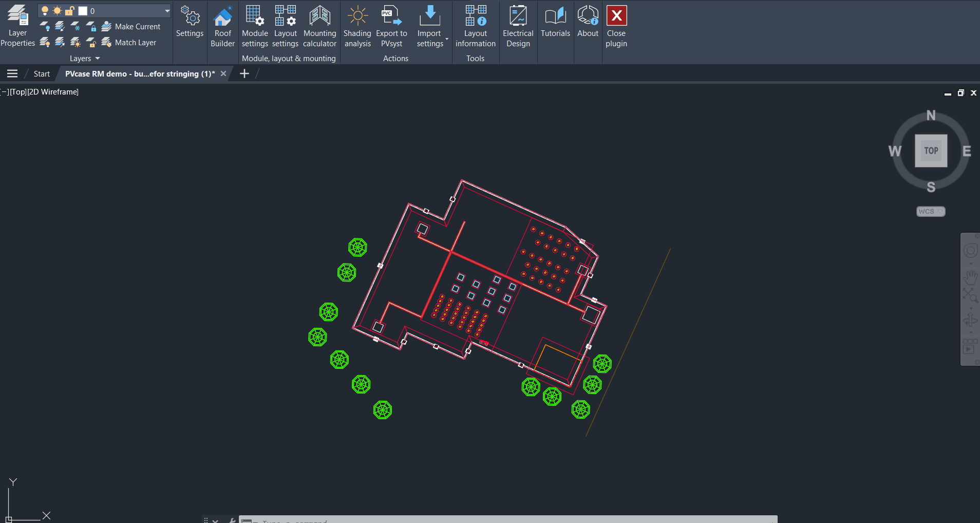
Task: Expand the Import settings dropdown arrow
Action: pyautogui.click(x=447, y=39)
